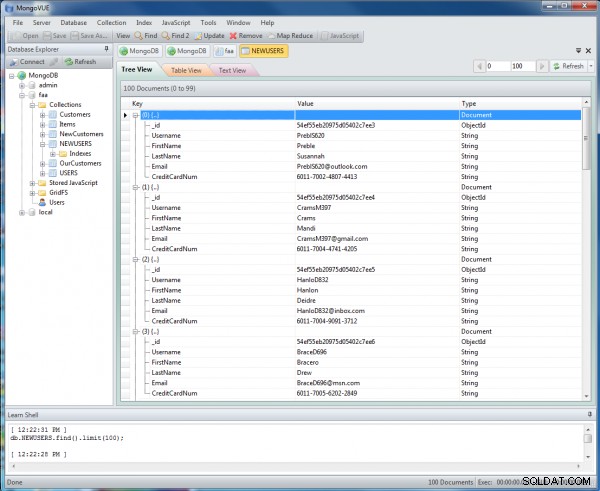Click Connect in Database Explorer
Image resolution: width=600 pixels, height=491 pixels.
(27, 62)
